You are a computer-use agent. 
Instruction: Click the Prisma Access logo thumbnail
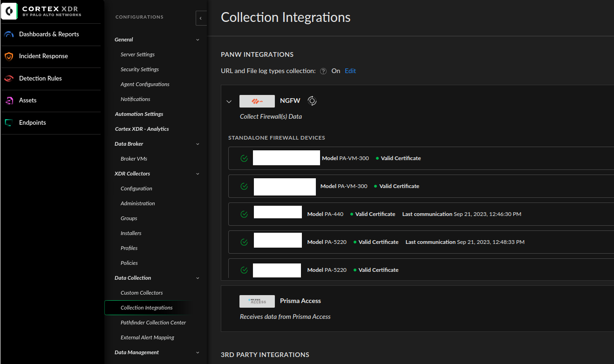(257, 301)
